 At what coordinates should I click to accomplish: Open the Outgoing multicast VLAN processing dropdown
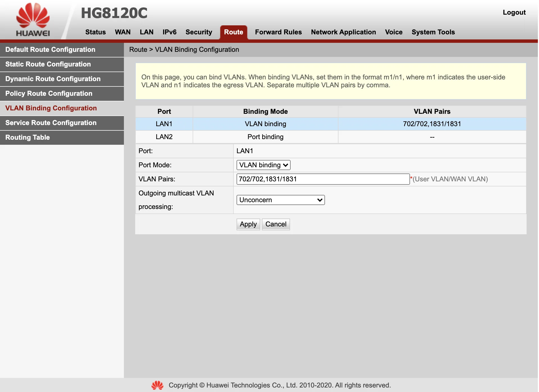pos(280,200)
